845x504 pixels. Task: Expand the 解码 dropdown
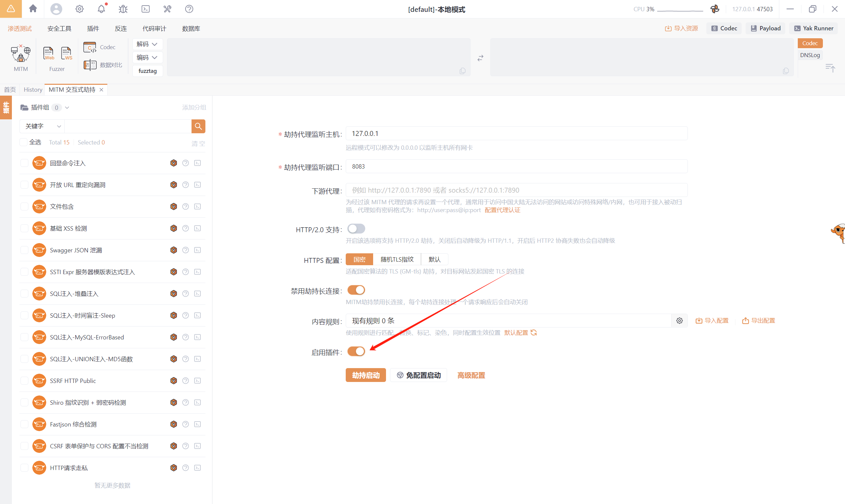pyautogui.click(x=147, y=44)
